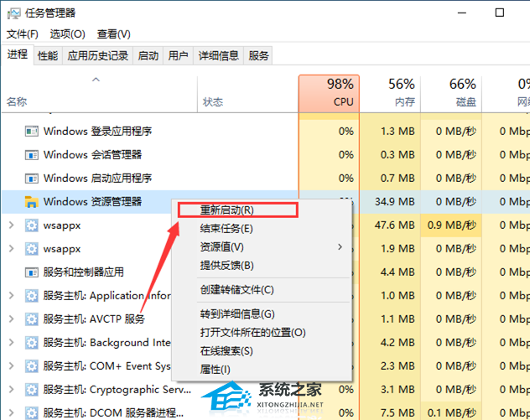
Task: Choose 创建转储文件(C) from context menu
Action: point(262,289)
